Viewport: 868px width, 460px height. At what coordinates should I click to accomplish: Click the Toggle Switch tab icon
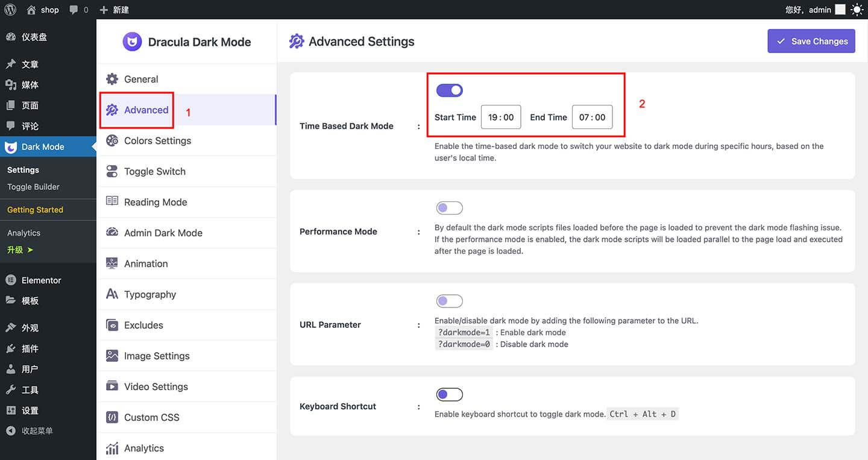tap(112, 171)
